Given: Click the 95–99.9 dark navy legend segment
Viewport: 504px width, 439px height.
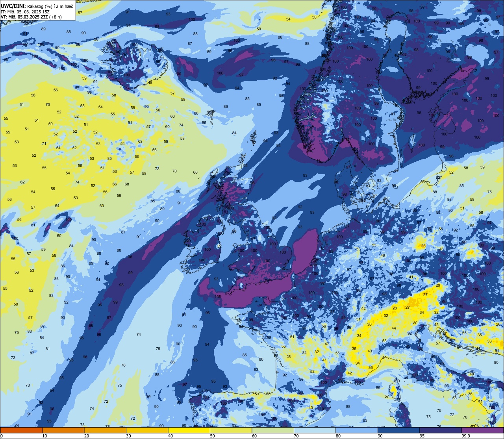Looking at the screenshot, I should coord(441,430).
